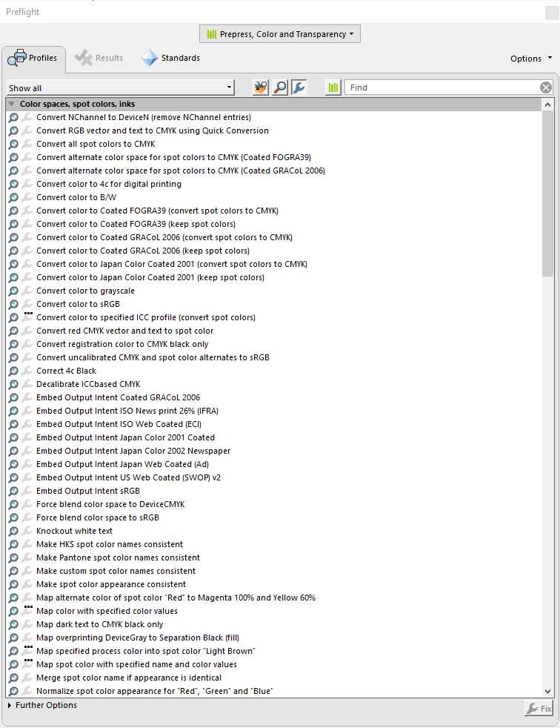Select Make Pantone spot color names consistent

(119, 557)
